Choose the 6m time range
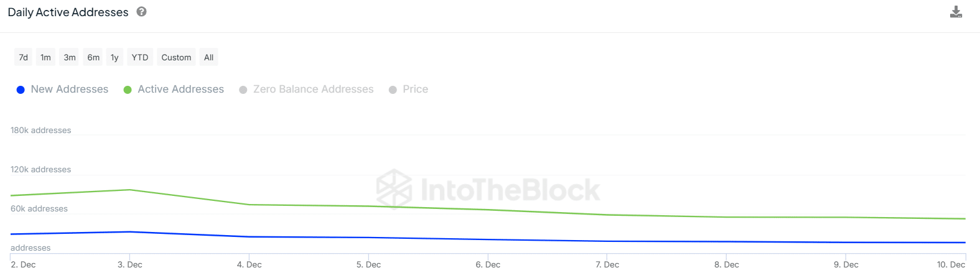Image resolution: width=980 pixels, height=278 pixels. pyautogui.click(x=93, y=57)
